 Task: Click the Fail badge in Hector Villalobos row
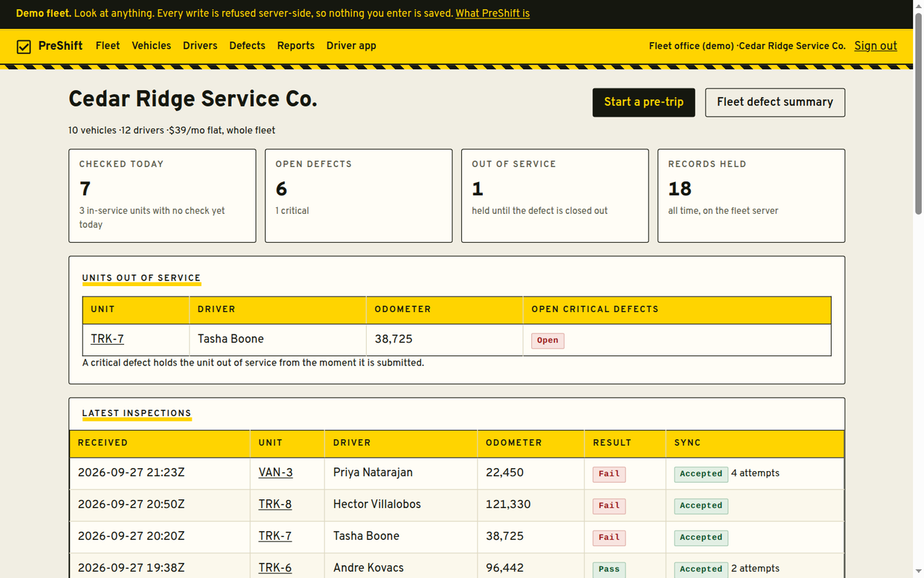point(609,506)
